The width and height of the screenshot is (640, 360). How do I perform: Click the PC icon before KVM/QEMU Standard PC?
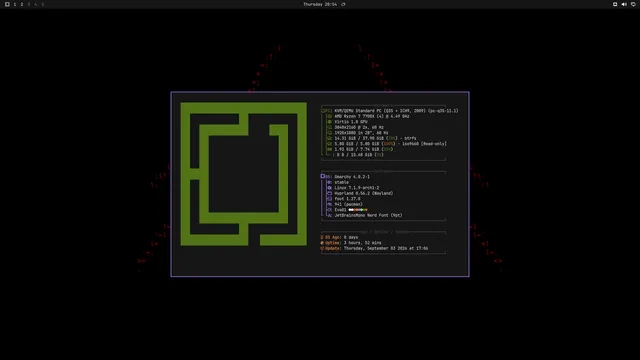[x=324, y=111]
